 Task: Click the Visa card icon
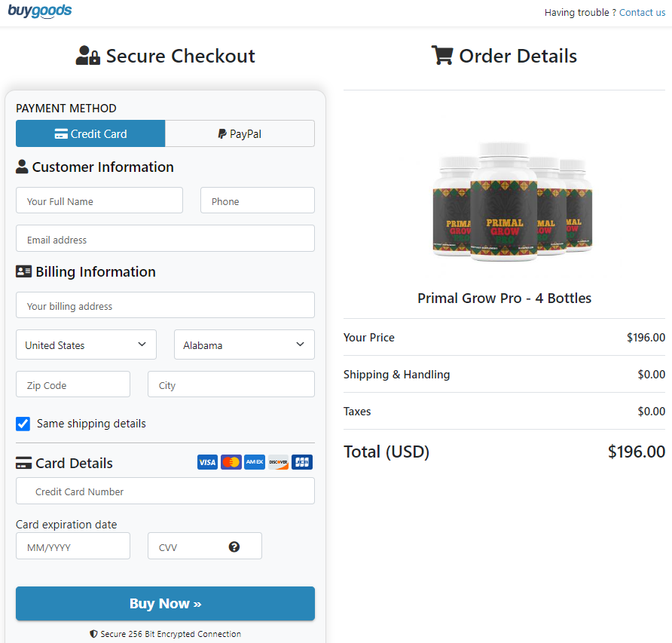point(207,461)
